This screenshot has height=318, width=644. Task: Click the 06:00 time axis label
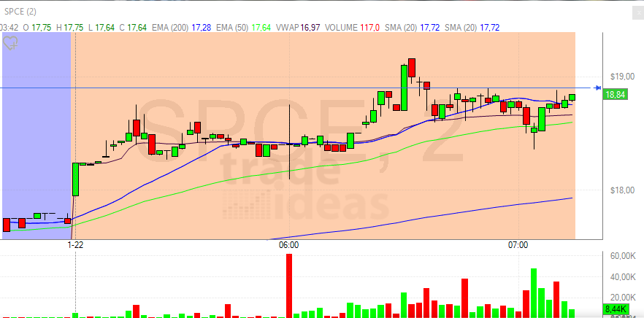(x=288, y=245)
